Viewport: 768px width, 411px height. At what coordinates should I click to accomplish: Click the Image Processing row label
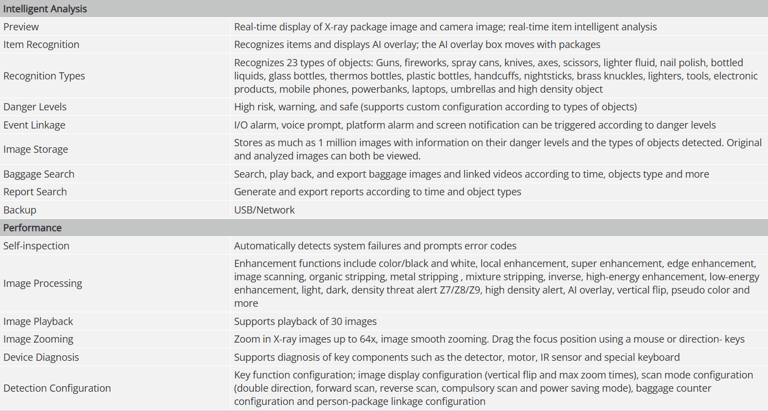[43, 284]
